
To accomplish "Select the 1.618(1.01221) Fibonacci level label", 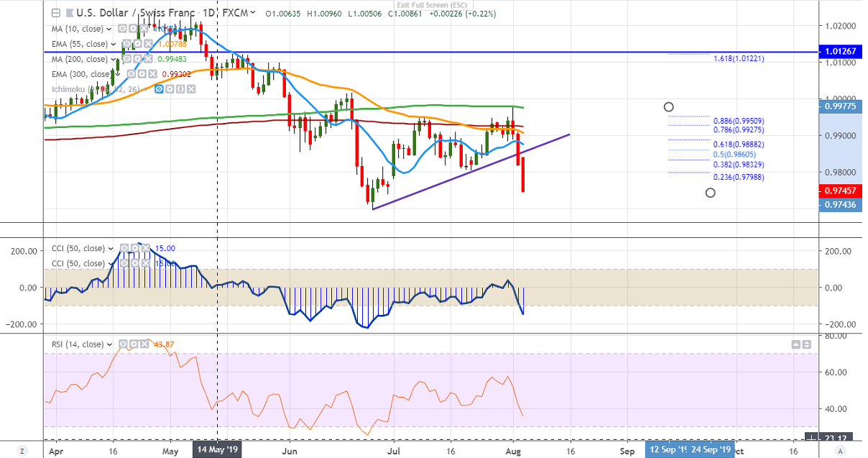I will [x=739, y=58].
